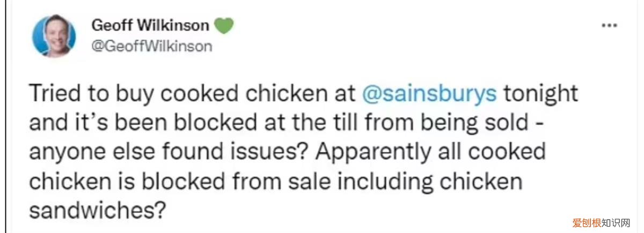The height and width of the screenshot is (233, 644).
Task: Click the text "anyone else found issues?"
Action: click(163, 152)
